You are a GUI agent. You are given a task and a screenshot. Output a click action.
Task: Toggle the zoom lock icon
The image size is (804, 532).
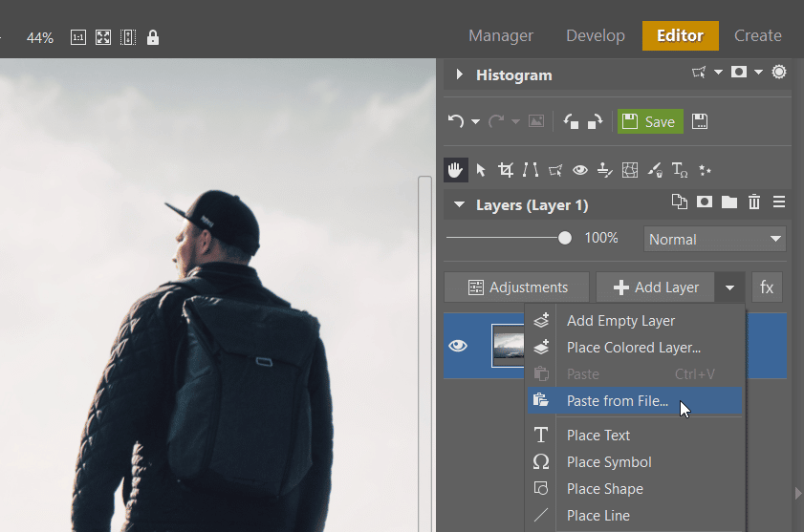[153, 37]
